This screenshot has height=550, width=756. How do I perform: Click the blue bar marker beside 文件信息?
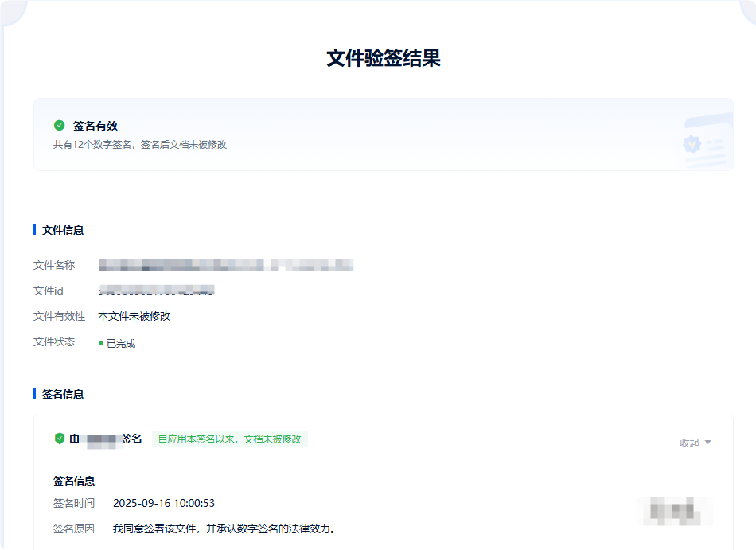[x=34, y=230]
